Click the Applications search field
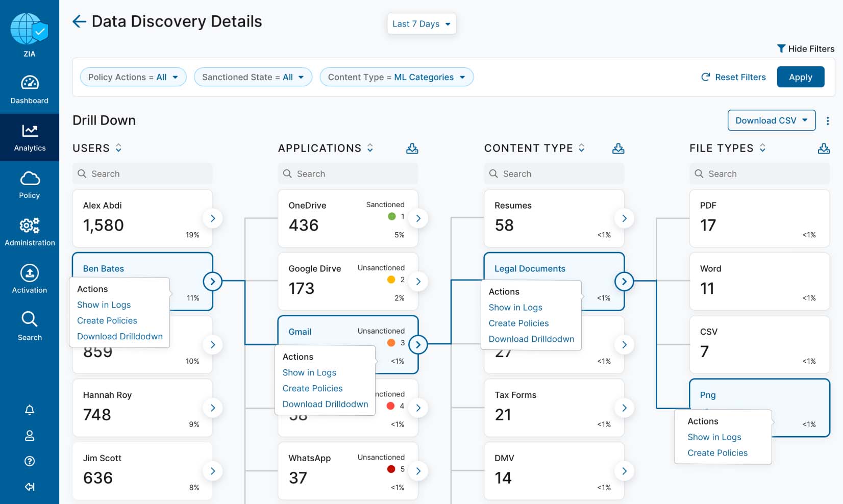This screenshot has width=843, height=504. coord(348,174)
